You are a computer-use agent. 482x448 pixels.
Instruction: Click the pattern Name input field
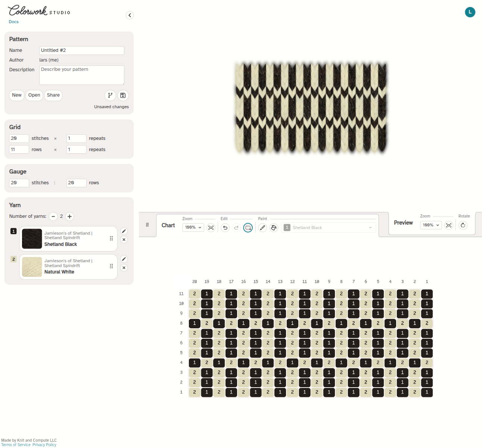pos(82,51)
